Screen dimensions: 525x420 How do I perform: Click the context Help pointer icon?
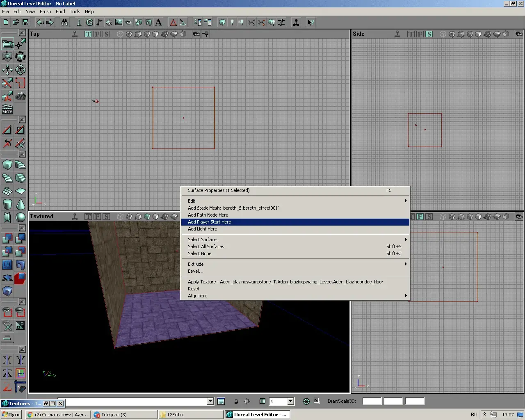pyautogui.click(x=310, y=22)
